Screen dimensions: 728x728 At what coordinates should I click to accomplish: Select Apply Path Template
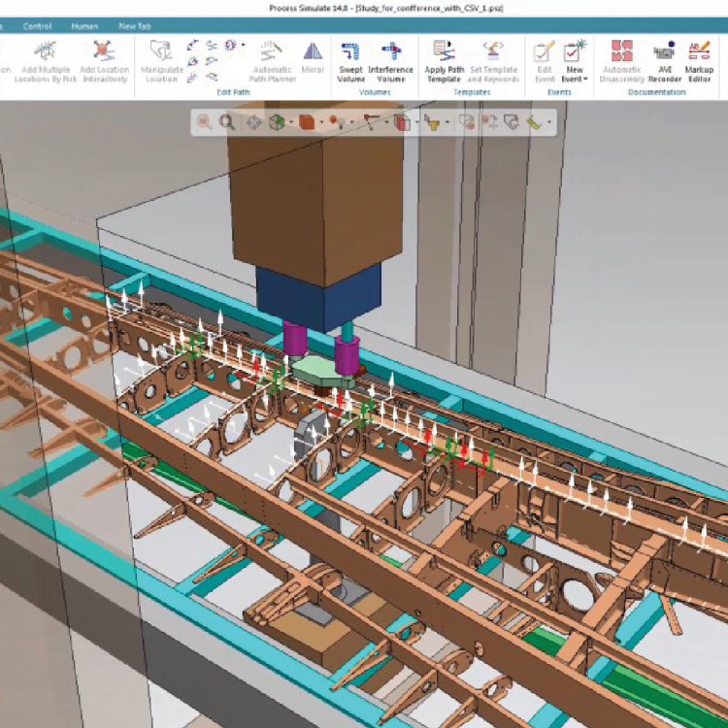(x=443, y=60)
